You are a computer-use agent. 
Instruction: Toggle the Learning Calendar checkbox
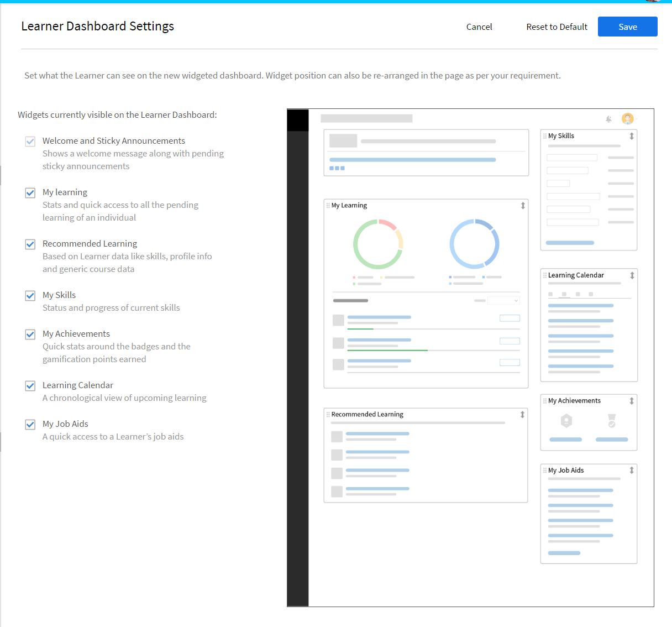pos(30,386)
